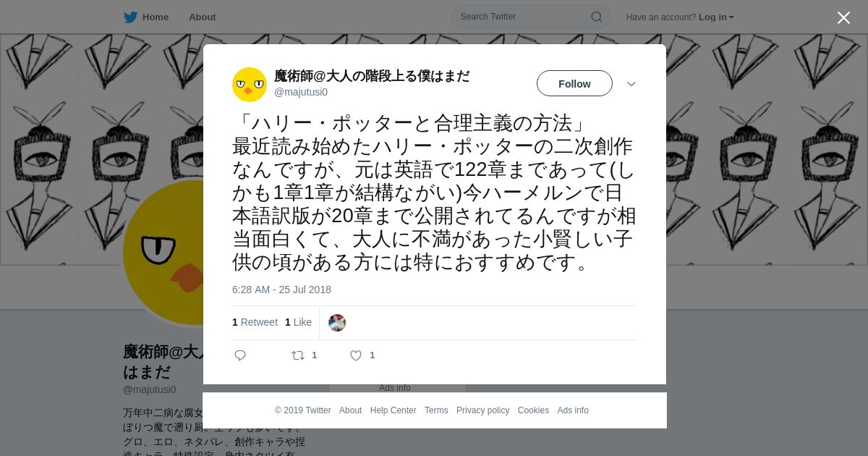Follow the user @majutusi0
Image resolution: width=868 pixels, height=456 pixels.
click(574, 83)
